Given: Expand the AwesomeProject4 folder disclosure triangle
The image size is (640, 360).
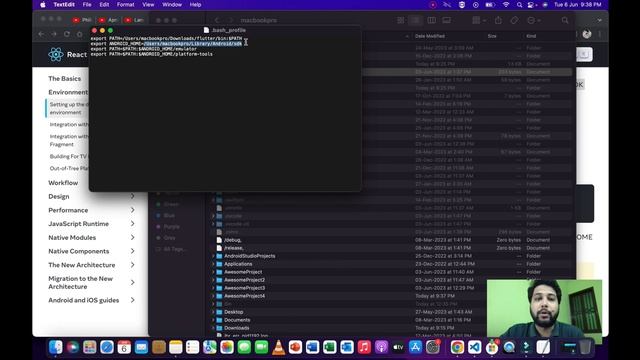Looking at the screenshot, I should click(x=213, y=296).
